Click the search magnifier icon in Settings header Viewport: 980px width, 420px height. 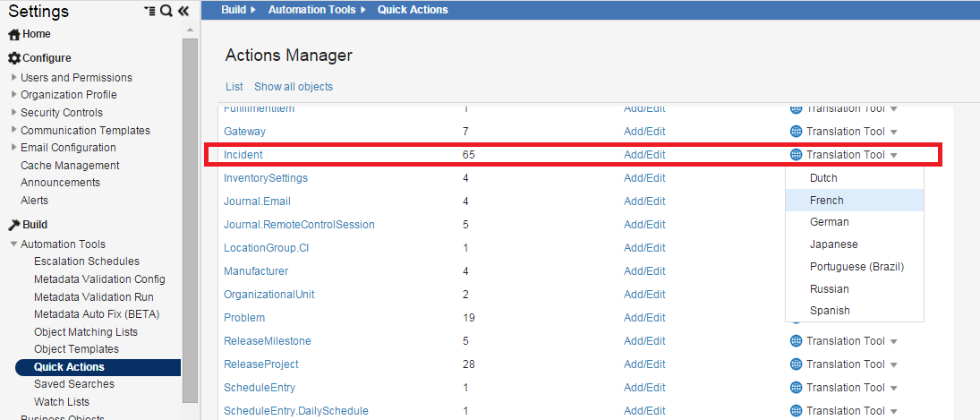pyautogui.click(x=166, y=12)
